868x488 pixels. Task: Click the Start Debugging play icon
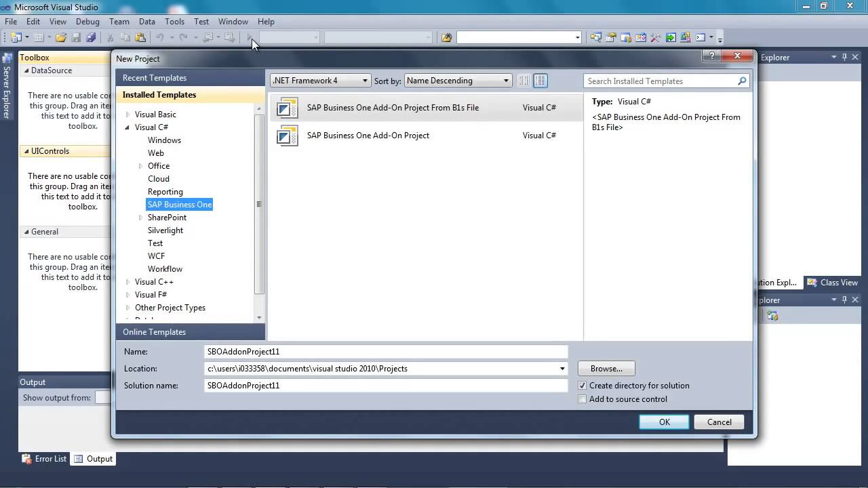[x=250, y=38]
